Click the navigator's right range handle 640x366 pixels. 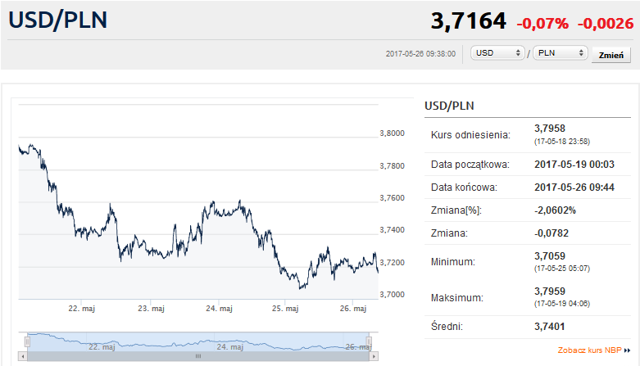click(369, 342)
